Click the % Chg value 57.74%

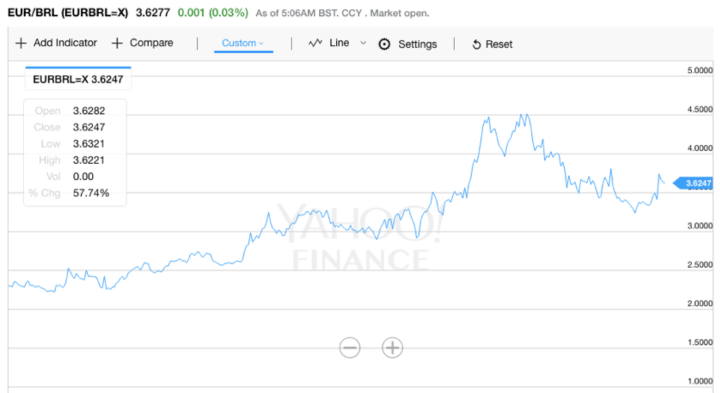pyautogui.click(x=91, y=193)
